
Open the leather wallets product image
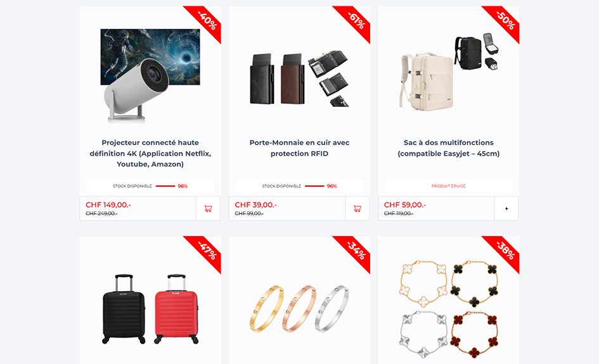coord(299,78)
